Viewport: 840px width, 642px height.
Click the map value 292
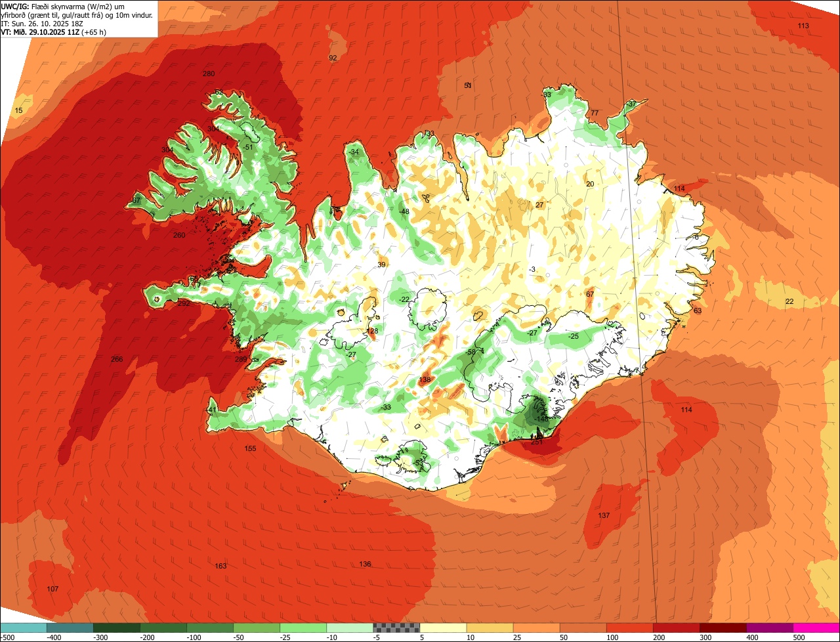click(184, 303)
